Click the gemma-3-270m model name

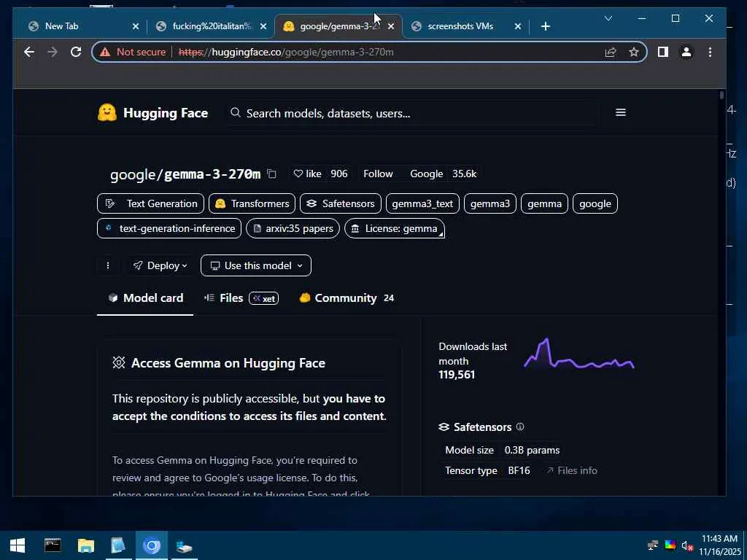212,174
